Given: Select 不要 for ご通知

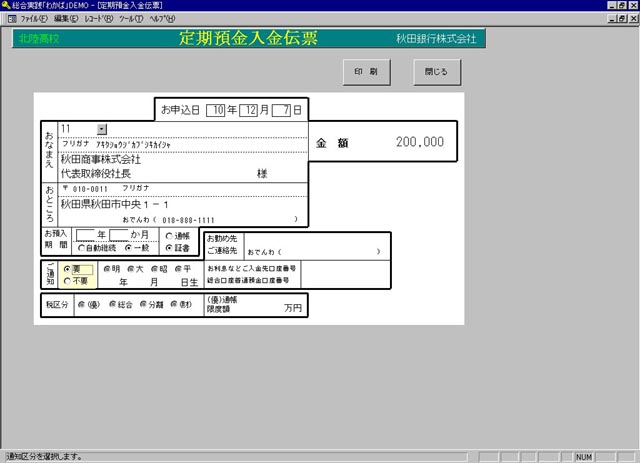Looking at the screenshot, I should (67, 281).
